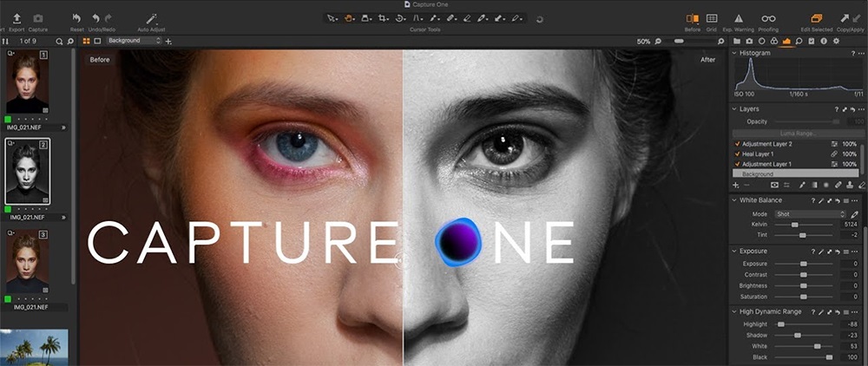
Task: Switch to single-view viewer mode
Action: [x=97, y=41]
